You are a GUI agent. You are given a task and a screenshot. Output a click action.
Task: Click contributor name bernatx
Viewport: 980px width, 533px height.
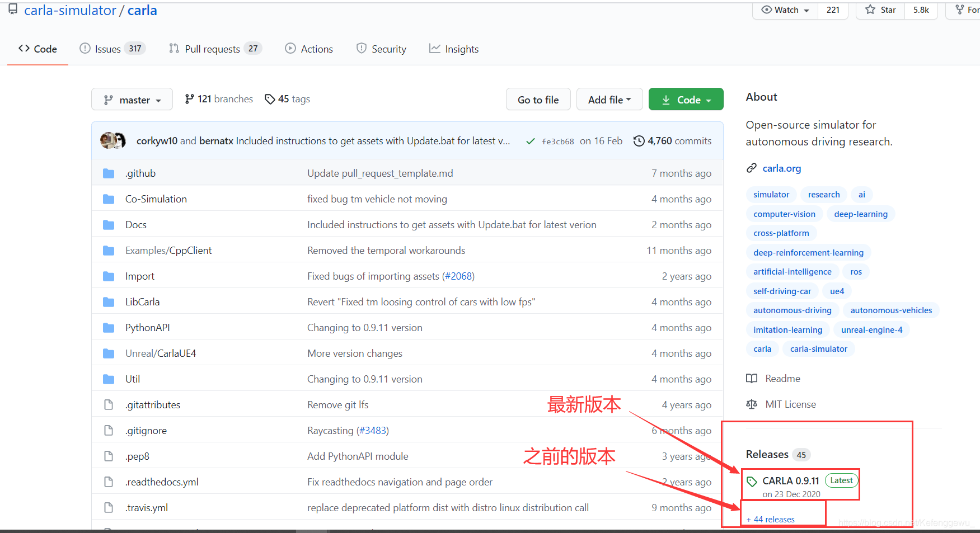216,141
